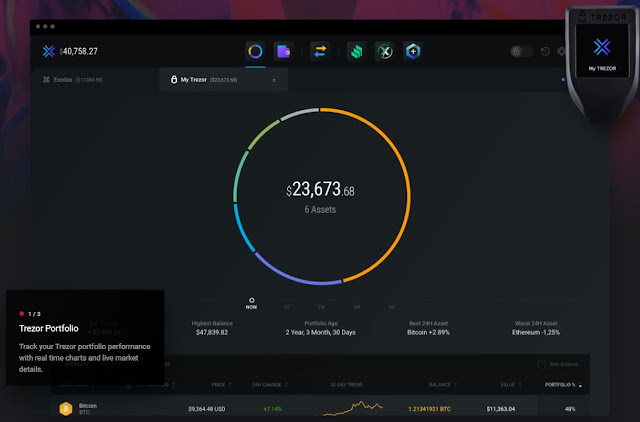Click the blue segment of the donut chart
The width and height of the screenshot is (640, 422).
coord(241,229)
